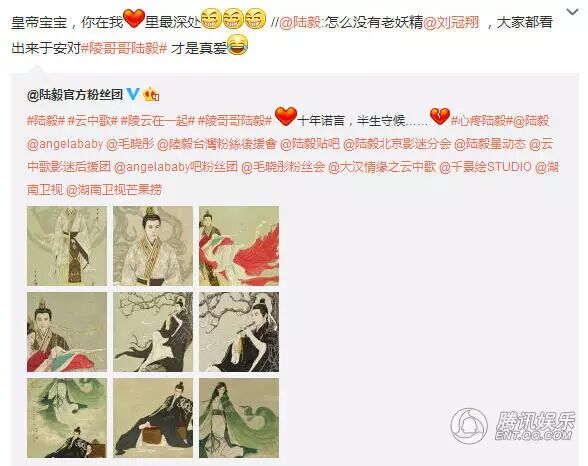The height and width of the screenshot is (466, 588).
Task: Open the @刘冠翔 mention link
Action: tap(451, 22)
